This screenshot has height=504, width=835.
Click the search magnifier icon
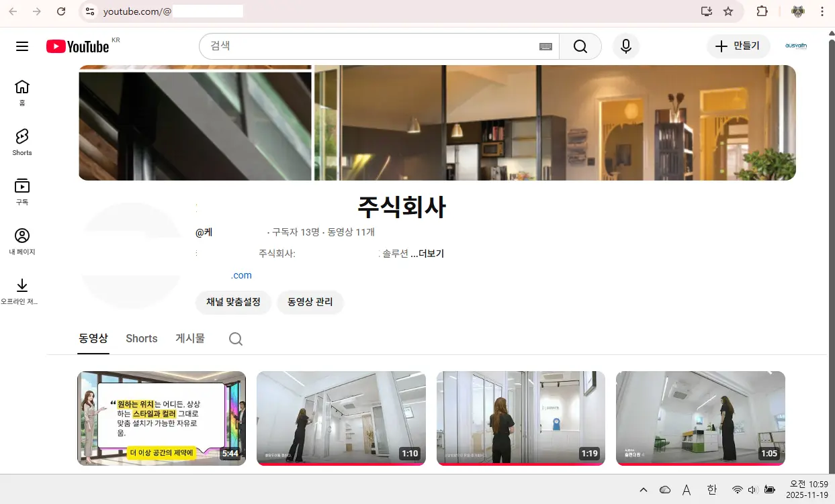pos(580,46)
